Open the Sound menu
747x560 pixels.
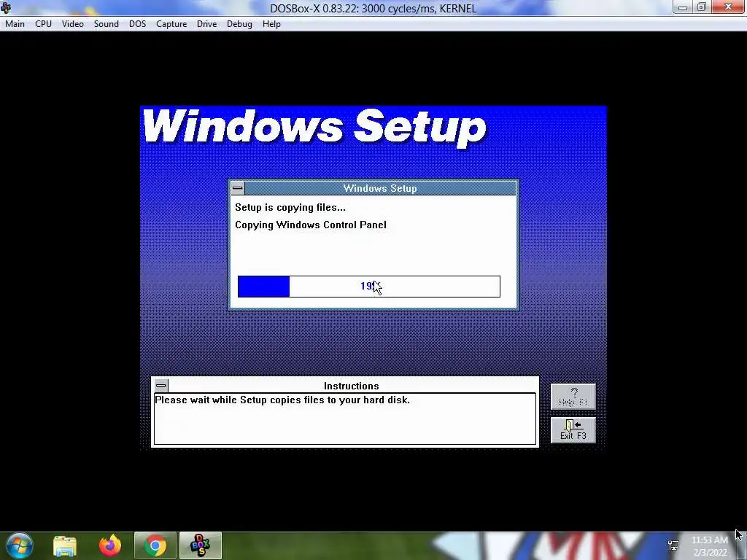107,24
